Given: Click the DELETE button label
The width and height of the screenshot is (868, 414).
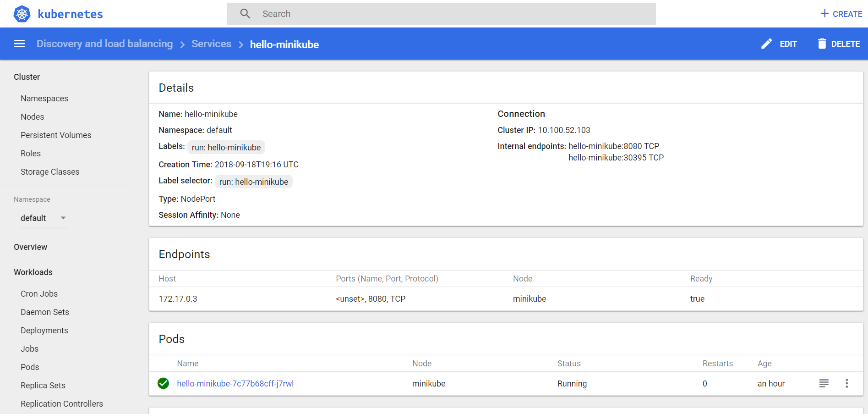Looking at the screenshot, I should (x=846, y=44).
